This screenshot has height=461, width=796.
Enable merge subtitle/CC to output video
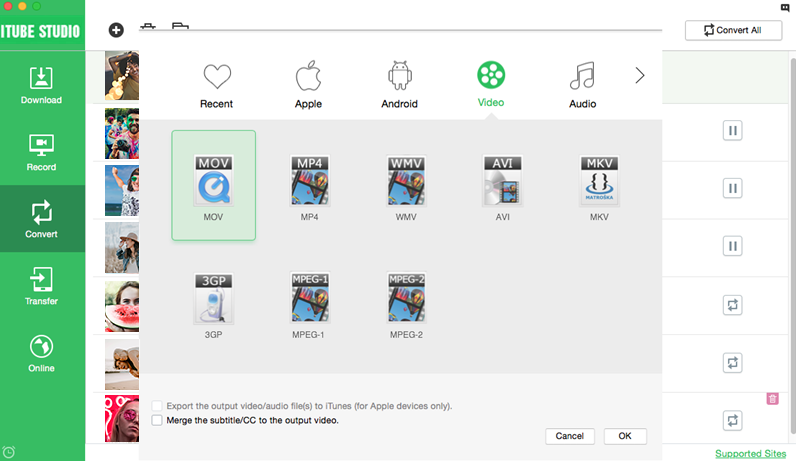coord(157,420)
